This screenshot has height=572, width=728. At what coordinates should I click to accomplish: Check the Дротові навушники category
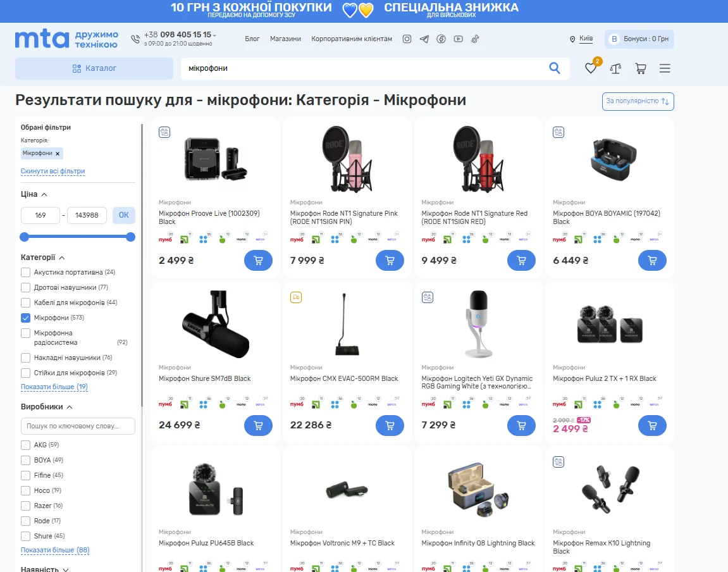click(x=25, y=287)
